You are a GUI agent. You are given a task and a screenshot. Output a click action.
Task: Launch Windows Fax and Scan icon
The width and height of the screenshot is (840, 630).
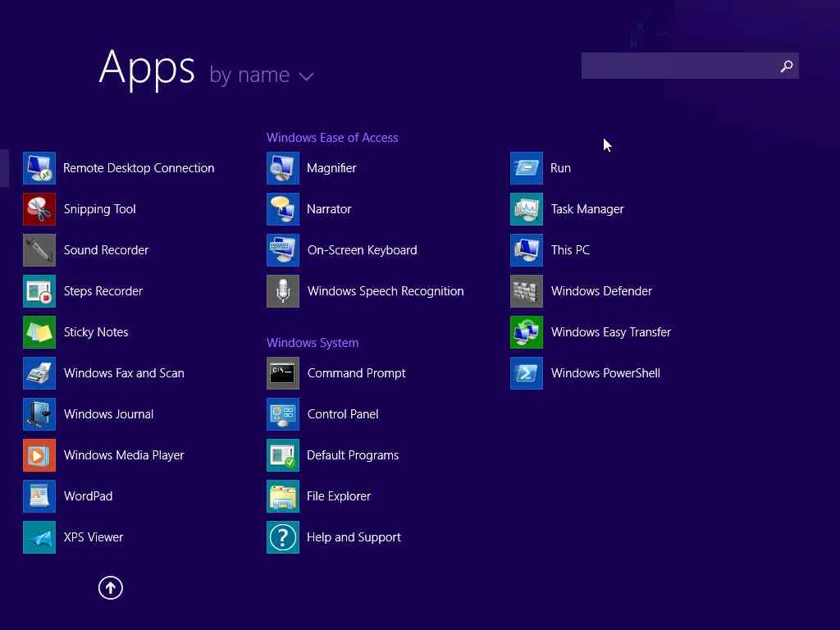click(x=39, y=373)
